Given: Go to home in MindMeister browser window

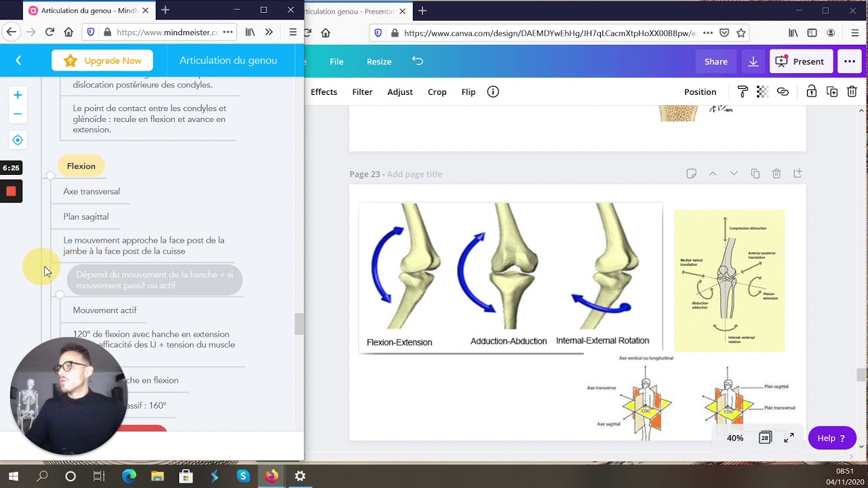Looking at the screenshot, I should (68, 32).
